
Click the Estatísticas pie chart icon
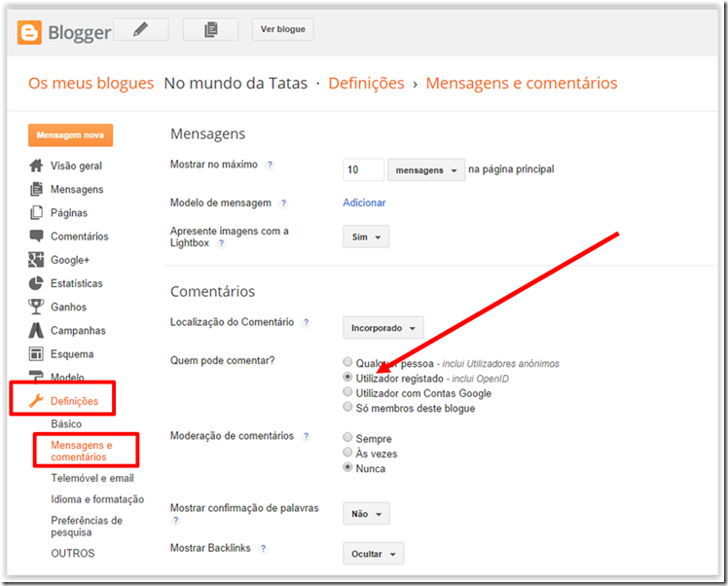pos(36,283)
